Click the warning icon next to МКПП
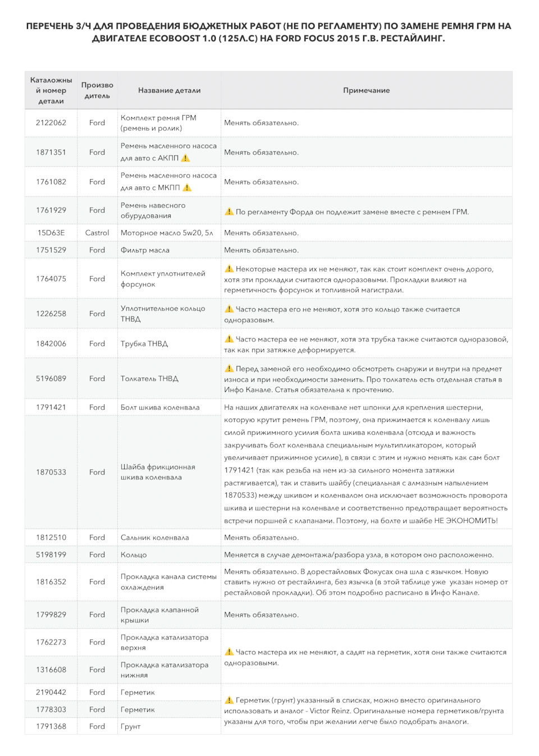 pos(188,187)
